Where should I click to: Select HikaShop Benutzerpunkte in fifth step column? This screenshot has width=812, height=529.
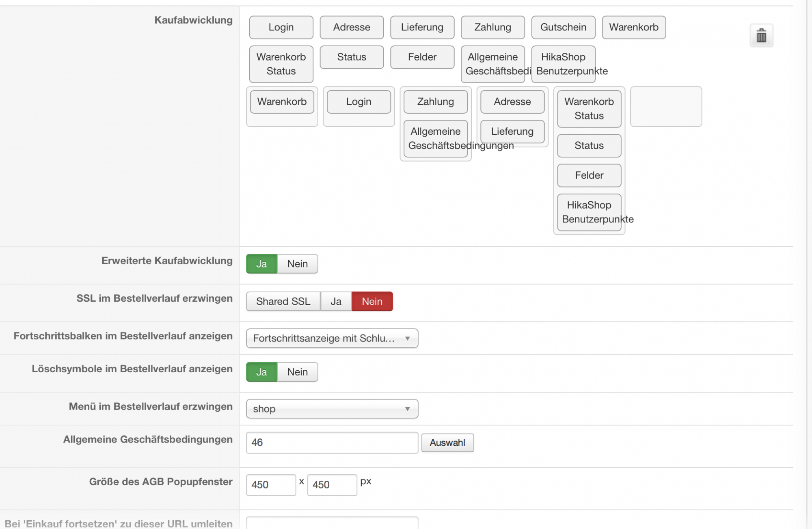point(589,212)
